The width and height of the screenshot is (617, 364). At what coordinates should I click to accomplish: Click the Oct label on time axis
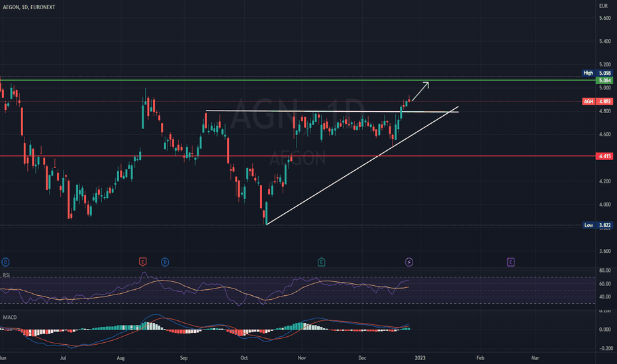pos(244,357)
